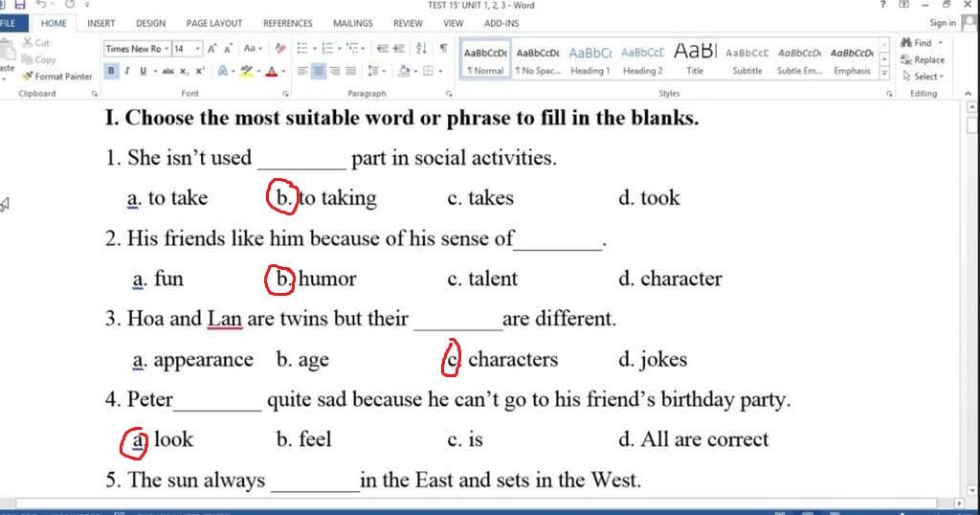Expand the Styles gallery
This screenshot has height=515, width=980.
(x=884, y=73)
